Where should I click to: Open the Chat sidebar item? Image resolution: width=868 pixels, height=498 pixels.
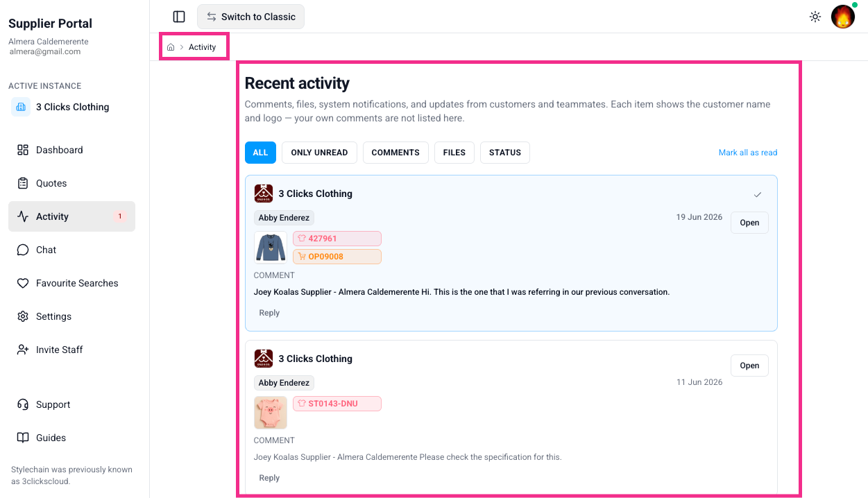point(71,250)
